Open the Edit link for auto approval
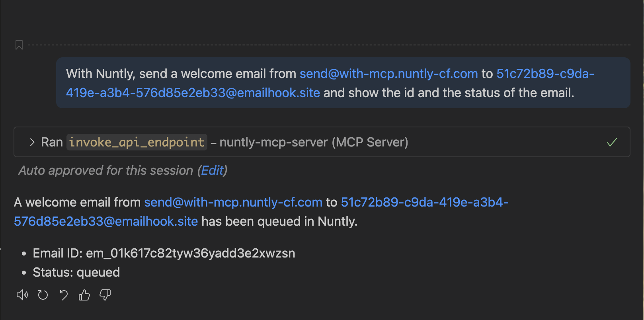The width and height of the screenshot is (644, 320). (213, 170)
